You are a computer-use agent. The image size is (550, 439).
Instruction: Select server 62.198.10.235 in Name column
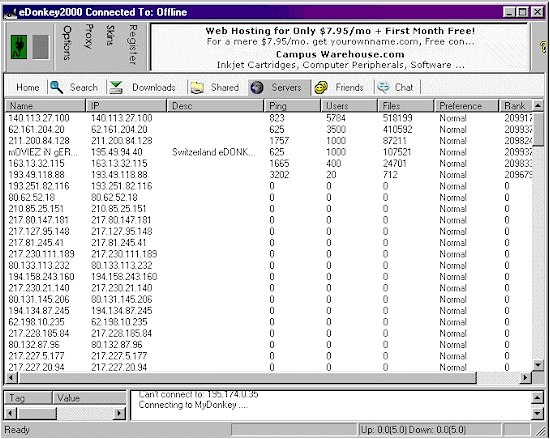36,322
